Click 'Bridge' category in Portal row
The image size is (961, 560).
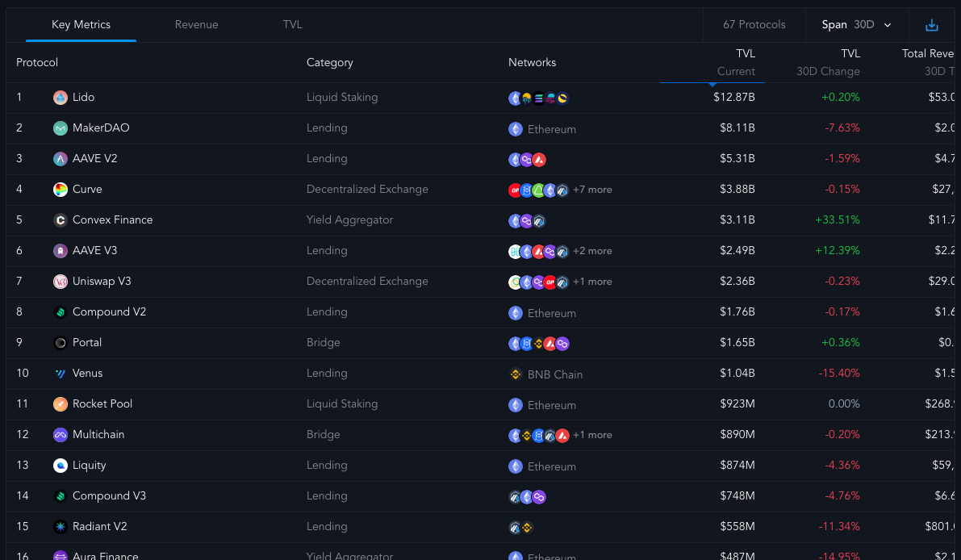point(323,342)
